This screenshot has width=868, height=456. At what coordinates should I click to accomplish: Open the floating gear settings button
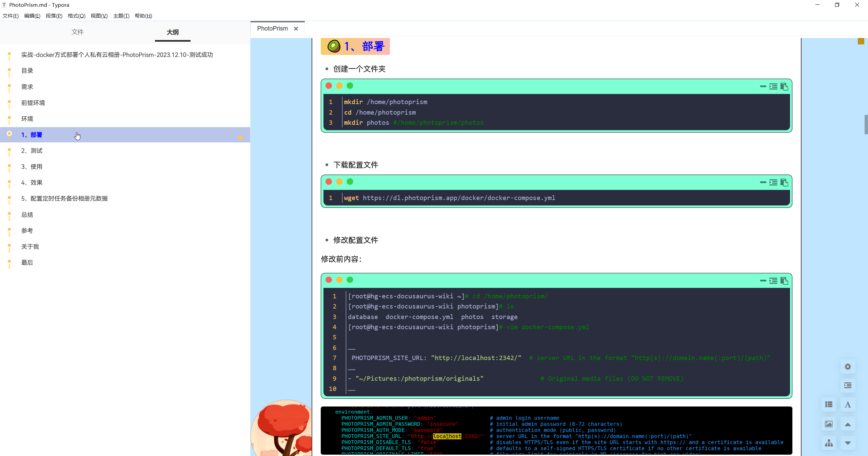[848, 366]
